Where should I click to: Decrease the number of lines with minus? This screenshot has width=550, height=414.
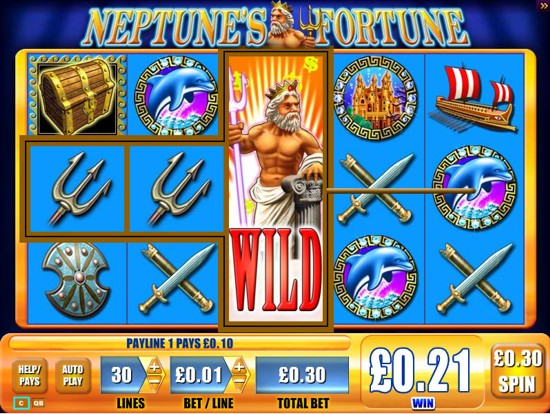click(x=154, y=382)
